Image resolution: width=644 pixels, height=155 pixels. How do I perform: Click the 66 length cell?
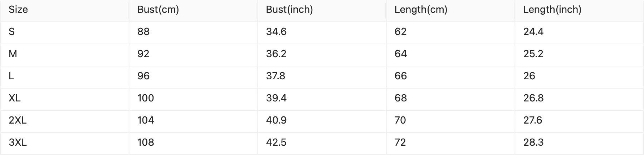(401, 76)
